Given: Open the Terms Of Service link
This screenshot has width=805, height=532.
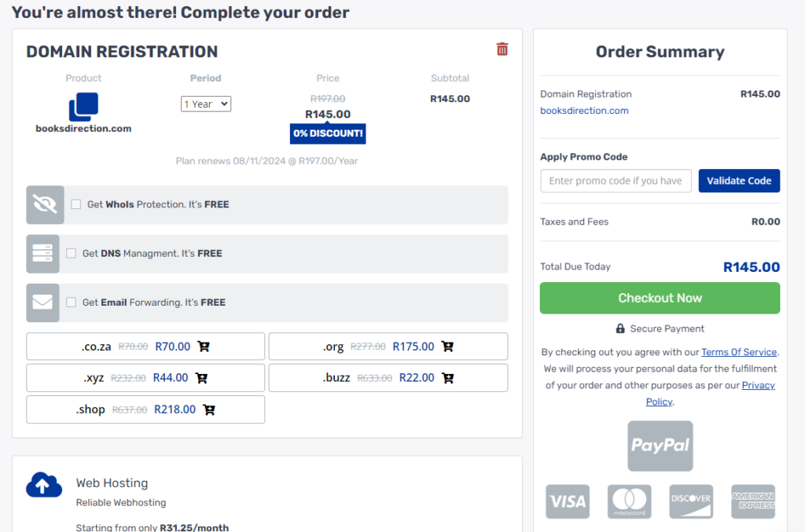Looking at the screenshot, I should (739, 352).
